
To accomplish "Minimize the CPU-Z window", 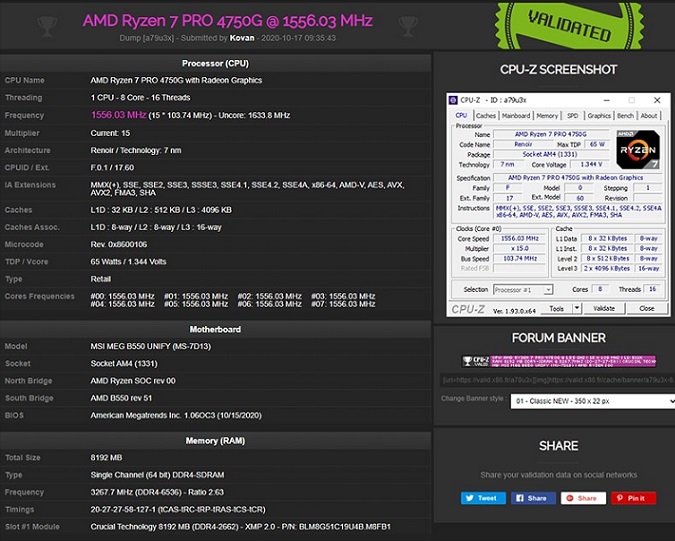I will [x=607, y=100].
